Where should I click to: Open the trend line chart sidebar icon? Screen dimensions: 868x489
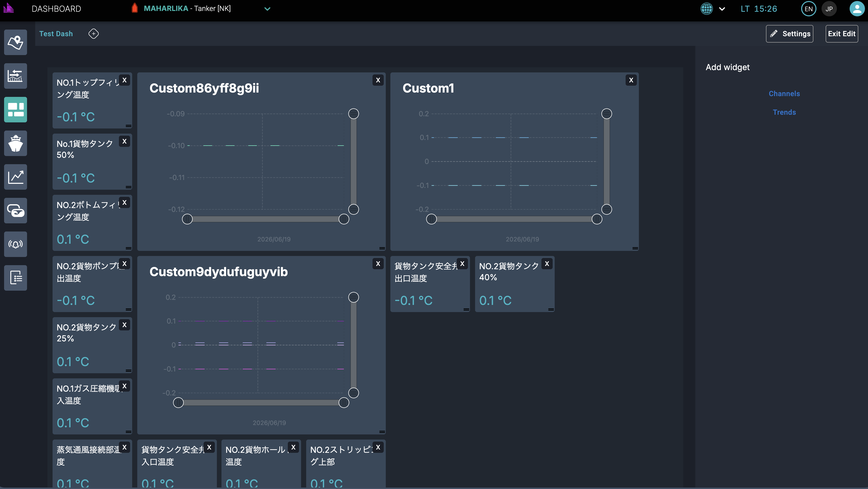point(16,177)
